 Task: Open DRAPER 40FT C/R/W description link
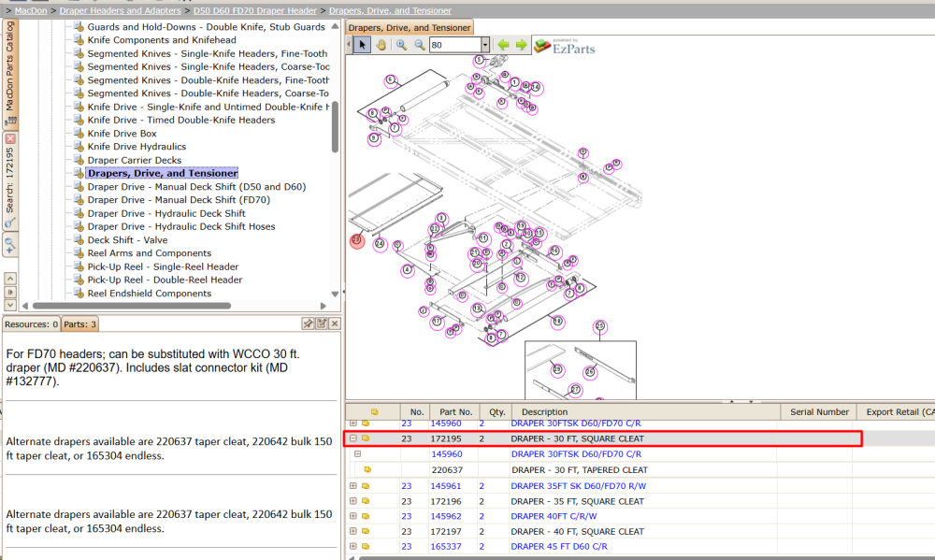point(554,516)
